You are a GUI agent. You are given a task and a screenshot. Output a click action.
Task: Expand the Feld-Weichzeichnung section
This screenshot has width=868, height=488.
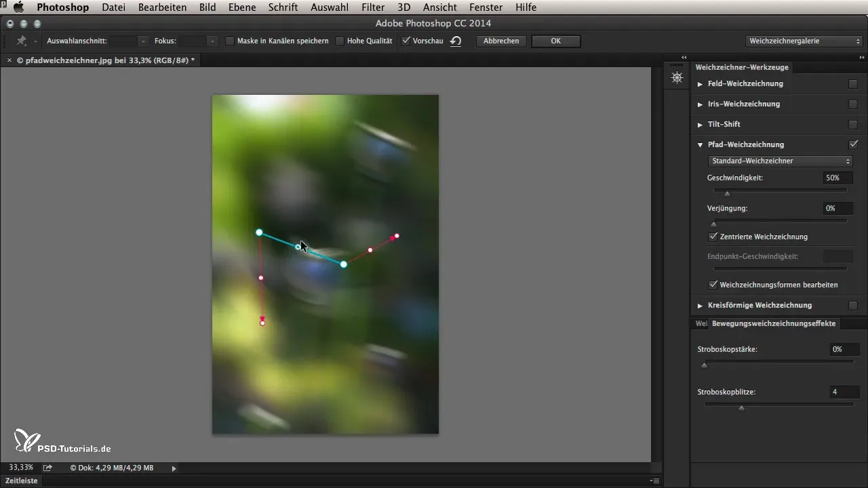pyautogui.click(x=701, y=84)
